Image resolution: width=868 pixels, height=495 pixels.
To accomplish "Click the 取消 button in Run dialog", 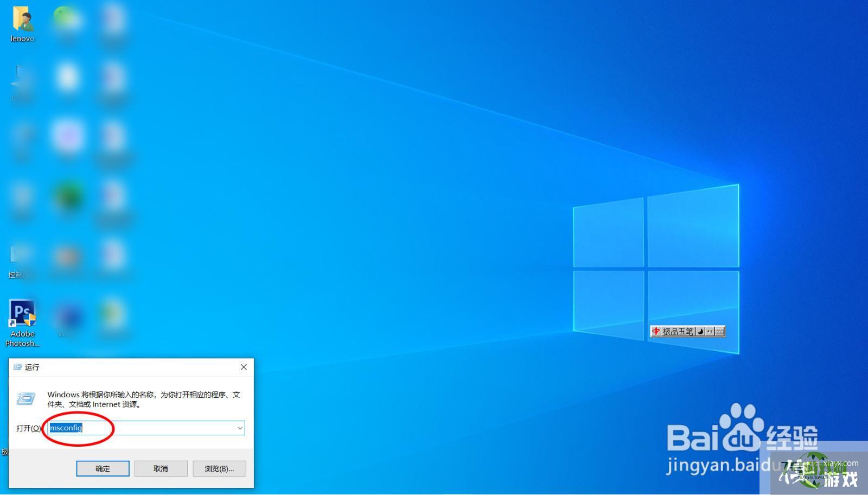I will coord(161,468).
